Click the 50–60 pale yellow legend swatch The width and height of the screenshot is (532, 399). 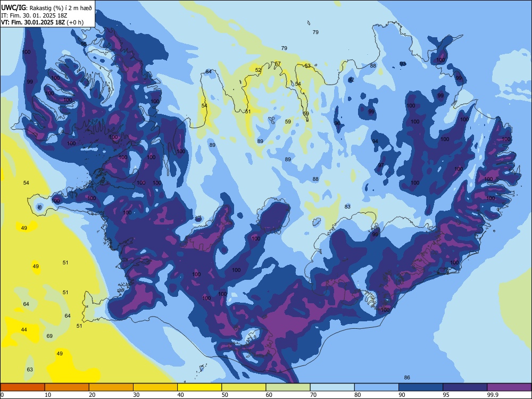pos(244,387)
